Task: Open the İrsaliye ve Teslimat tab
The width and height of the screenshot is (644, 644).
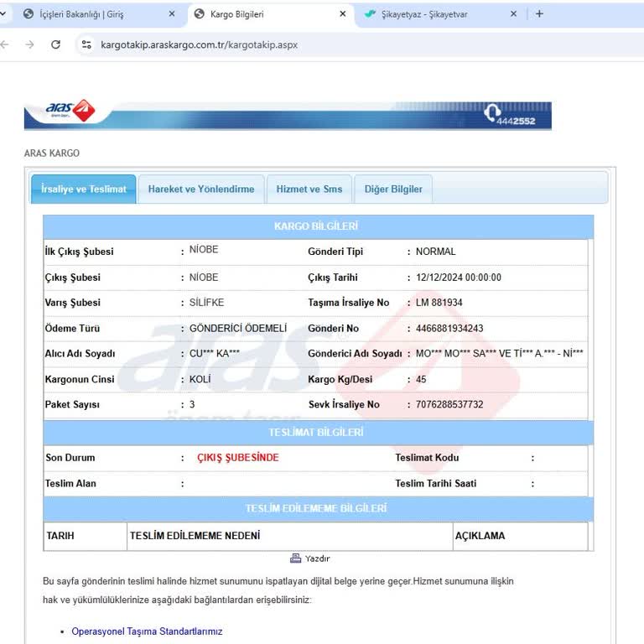Action: [83, 189]
